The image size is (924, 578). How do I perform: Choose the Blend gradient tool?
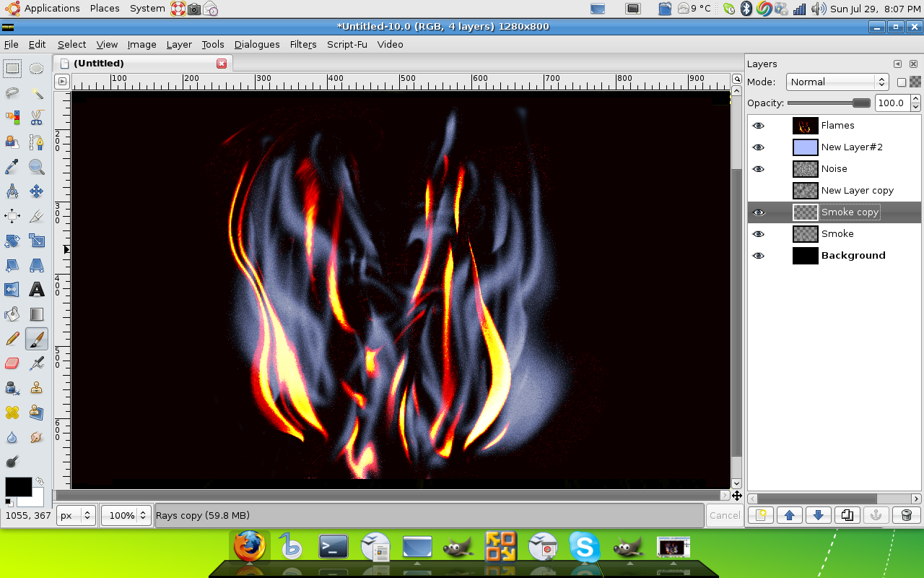(36, 314)
